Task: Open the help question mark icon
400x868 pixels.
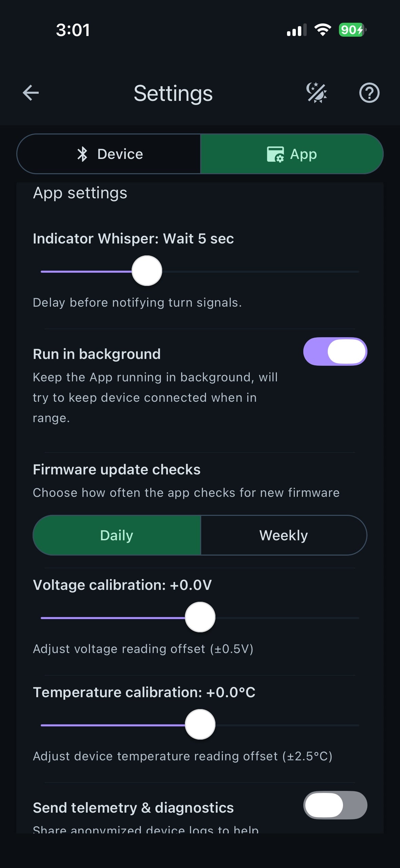Action: pos(369,93)
